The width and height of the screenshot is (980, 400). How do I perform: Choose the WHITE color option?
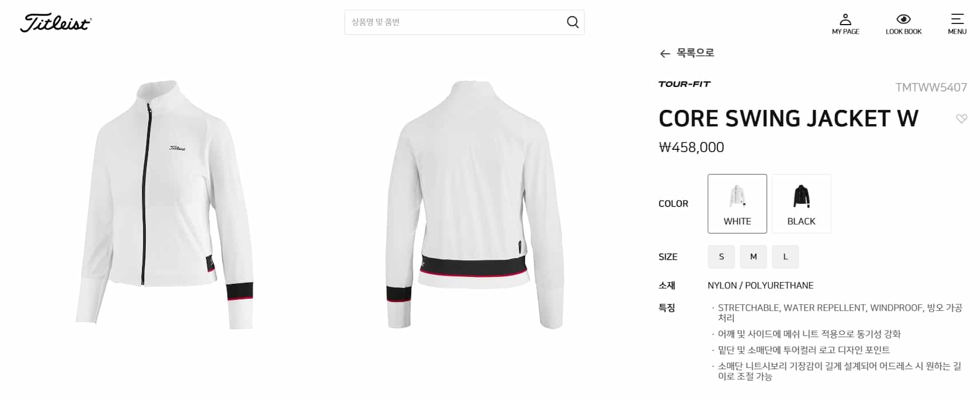point(737,204)
